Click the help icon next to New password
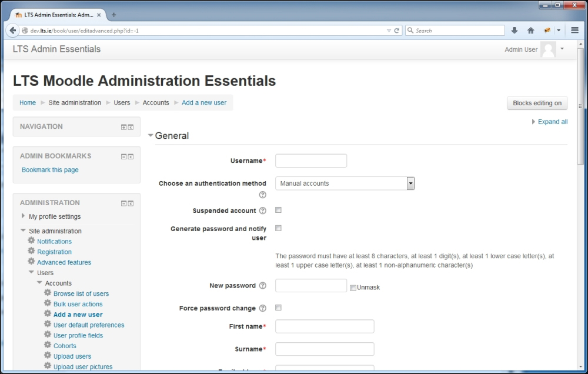 click(263, 285)
